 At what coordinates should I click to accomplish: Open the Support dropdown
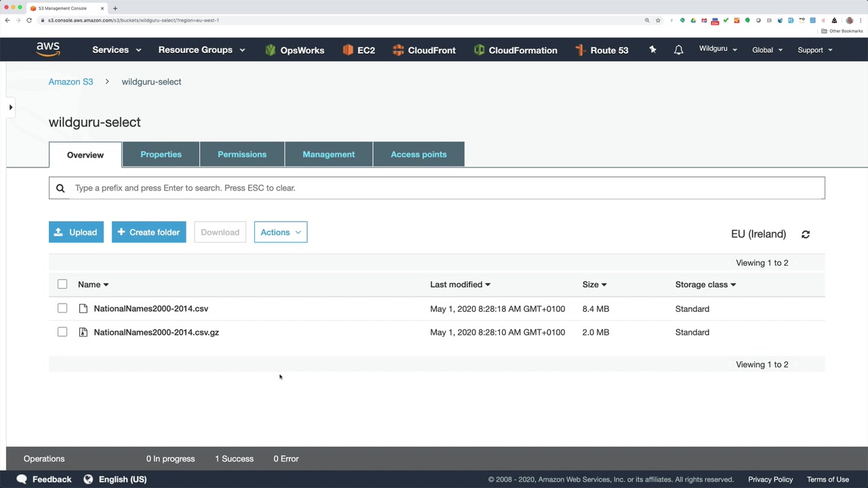pyautogui.click(x=814, y=50)
